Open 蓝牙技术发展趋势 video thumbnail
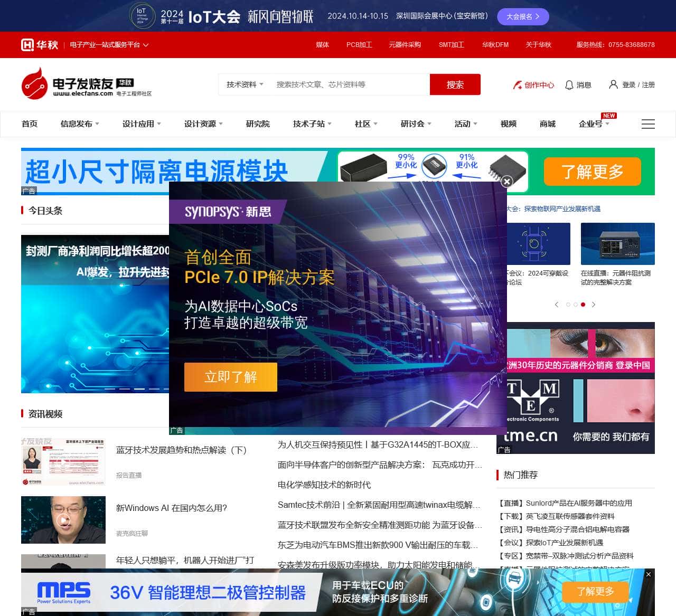Screen dimensions: 676x616 [63, 462]
